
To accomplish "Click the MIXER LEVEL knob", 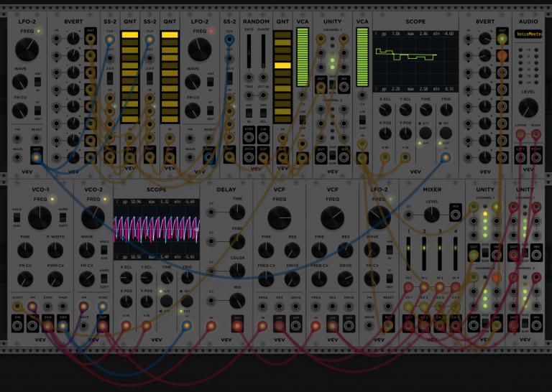I will click(431, 215).
